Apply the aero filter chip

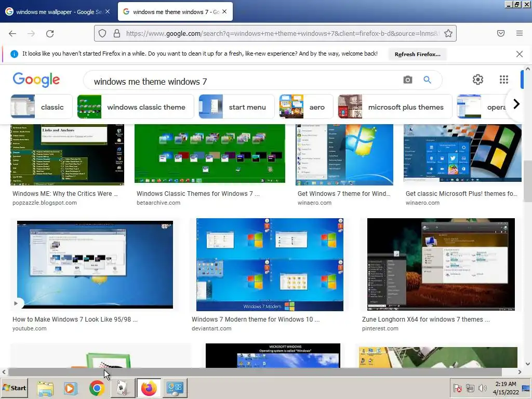[306, 107]
